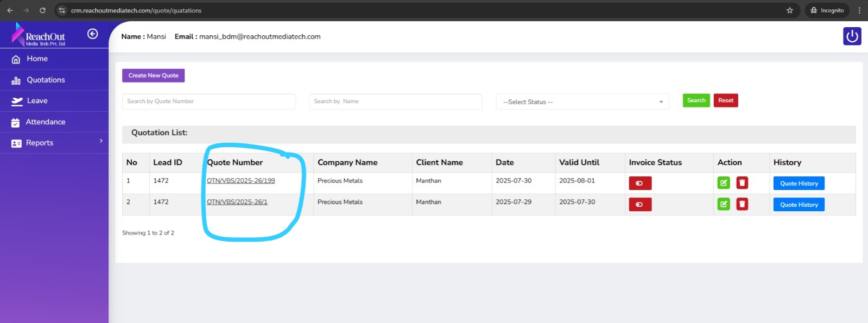Open the Leave page in sidebar
This screenshot has height=323, width=868.
coord(37,101)
